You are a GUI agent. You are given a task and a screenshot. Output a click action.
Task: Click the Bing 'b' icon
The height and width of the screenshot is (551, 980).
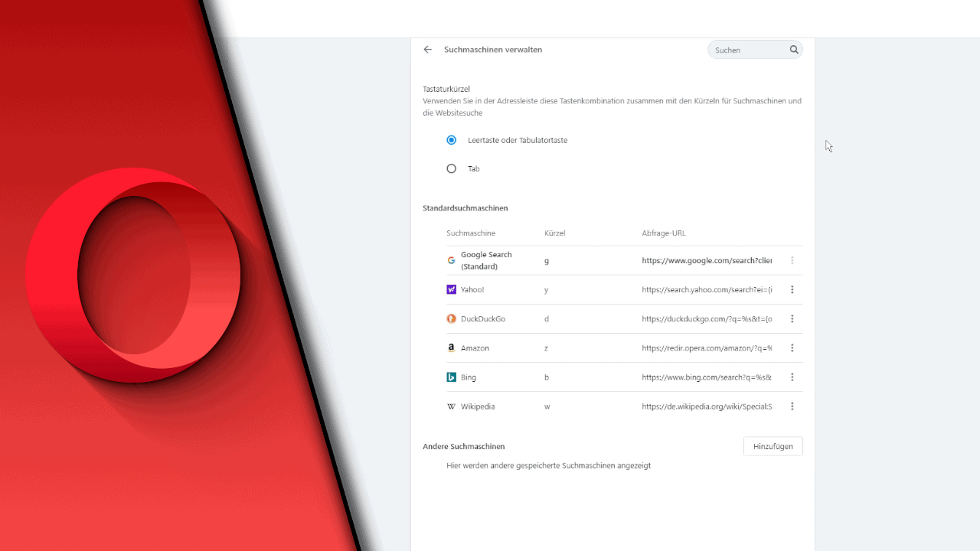[452, 377]
